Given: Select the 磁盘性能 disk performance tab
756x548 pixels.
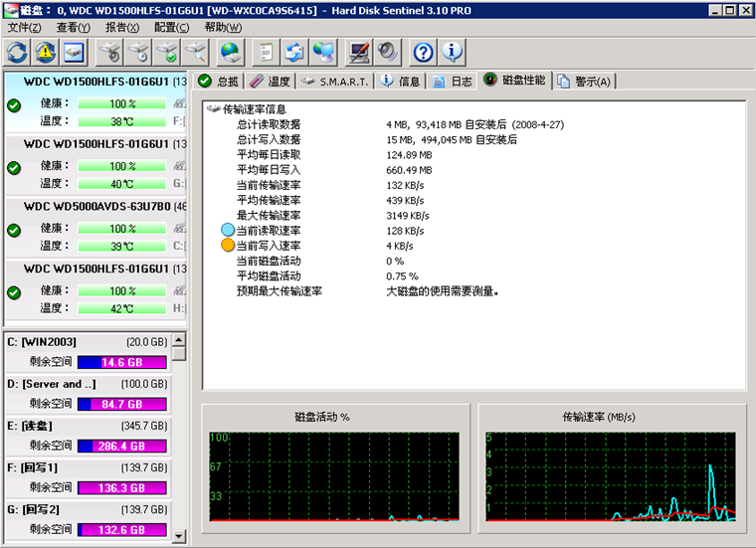Looking at the screenshot, I should pyautogui.click(x=515, y=80).
